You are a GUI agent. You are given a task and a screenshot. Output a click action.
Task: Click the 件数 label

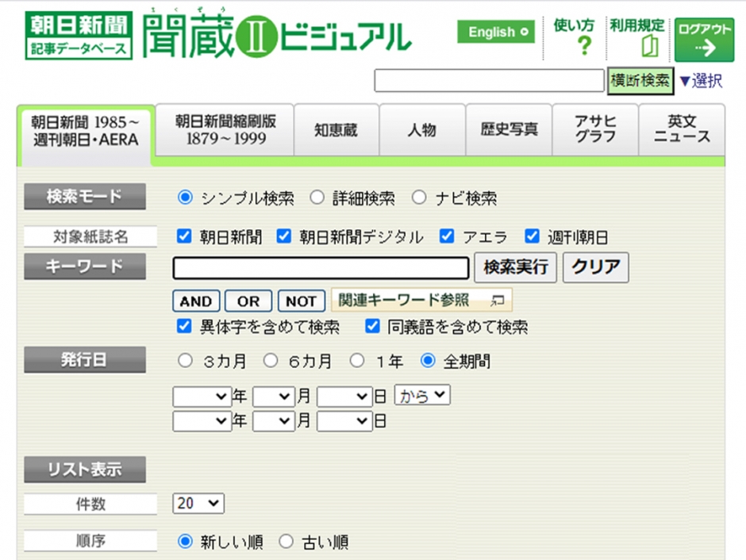[90, 504]
